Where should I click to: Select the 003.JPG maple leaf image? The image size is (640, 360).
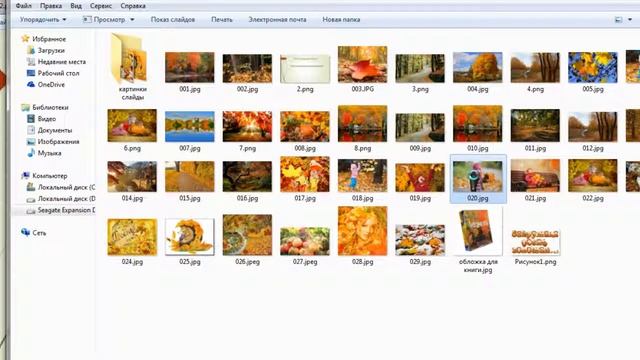click(362, 64)
